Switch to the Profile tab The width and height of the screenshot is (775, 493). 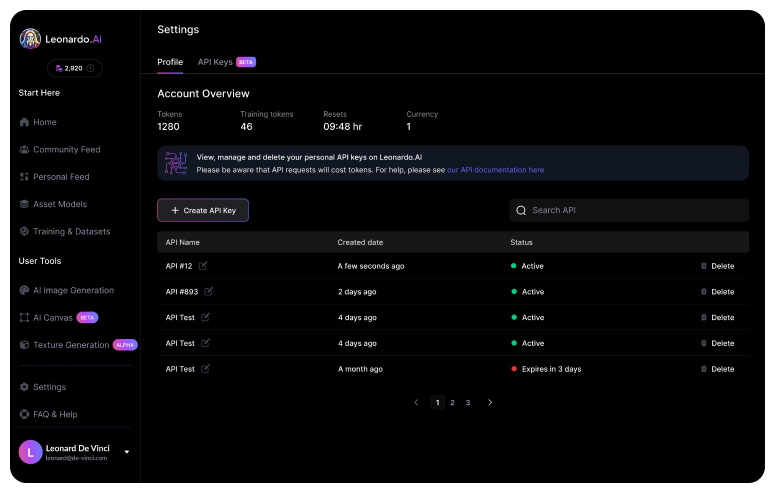tap(170, 62)
